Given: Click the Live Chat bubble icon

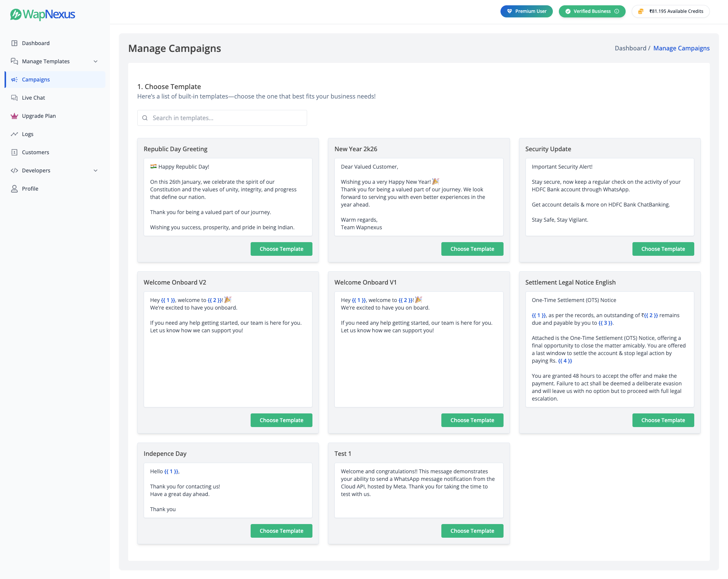Looking at the screenshot, I should coord(14,98).
